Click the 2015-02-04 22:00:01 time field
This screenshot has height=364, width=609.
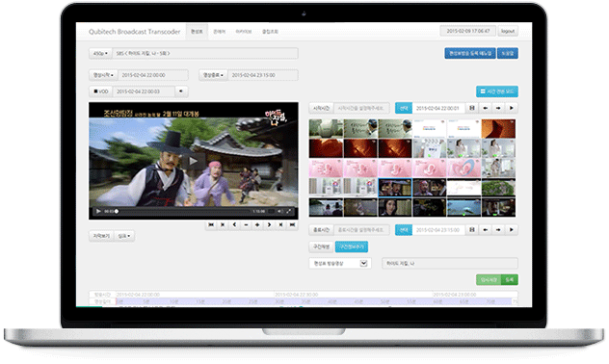(x=438, y=108)
